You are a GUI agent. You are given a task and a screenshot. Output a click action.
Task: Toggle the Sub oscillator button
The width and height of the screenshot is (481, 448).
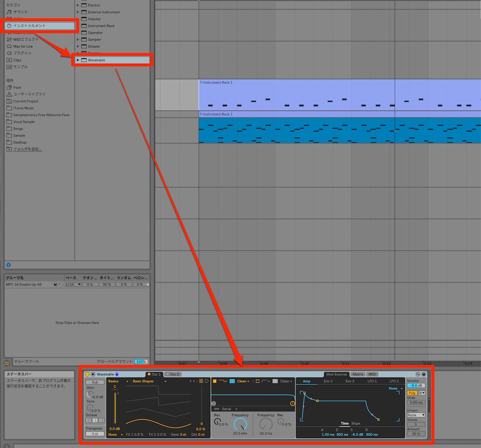pyautogui.click(x=95, y=382)
